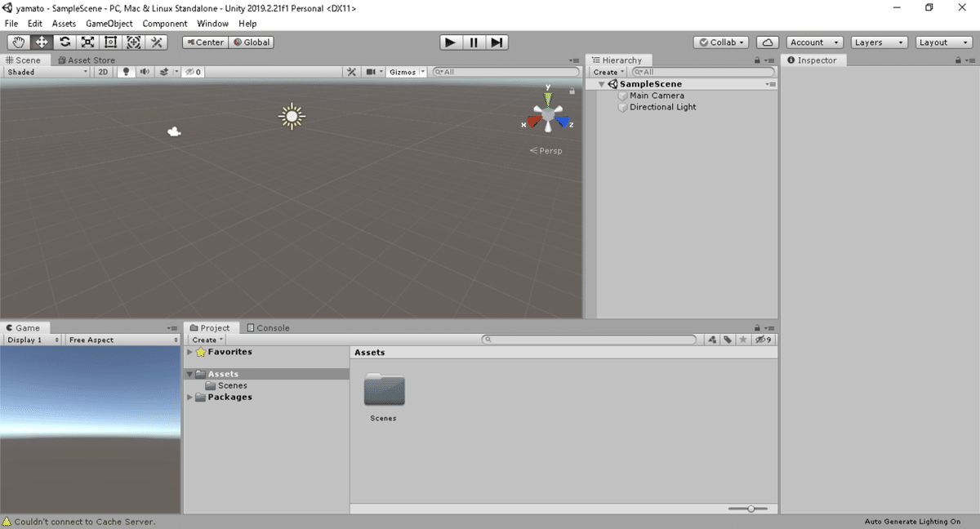Click the scene gizmo Y axis cone
Viewport: 980px width, 529px height.
548,98
